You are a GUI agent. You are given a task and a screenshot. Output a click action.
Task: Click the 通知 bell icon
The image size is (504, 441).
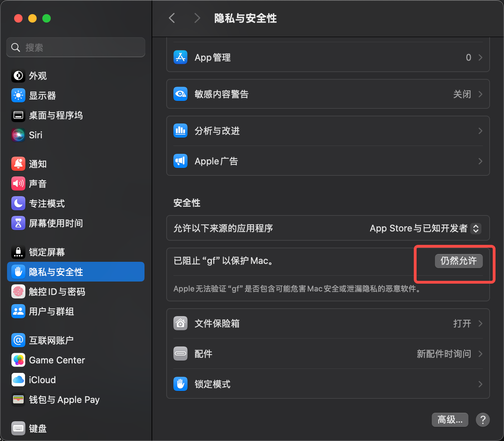pos(18,164)
